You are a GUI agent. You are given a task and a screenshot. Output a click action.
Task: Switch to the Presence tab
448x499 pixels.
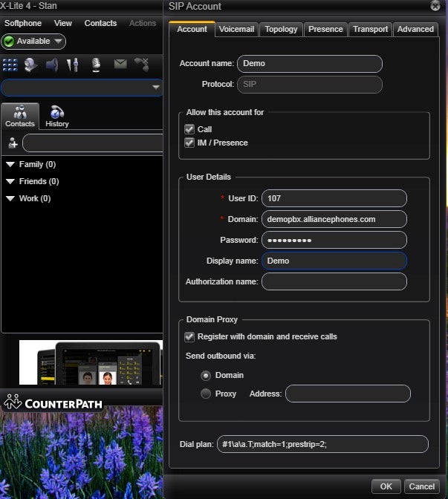click(x=325, y=29)
